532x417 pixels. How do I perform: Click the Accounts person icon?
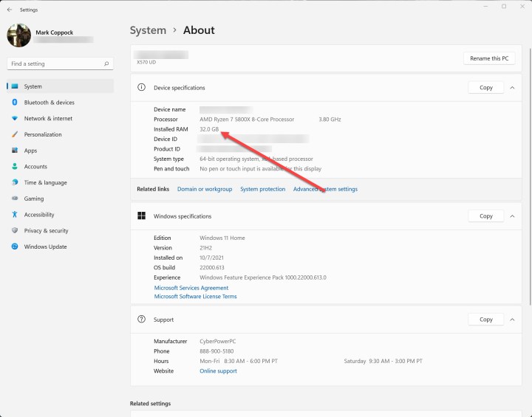(x=15, y=166)
